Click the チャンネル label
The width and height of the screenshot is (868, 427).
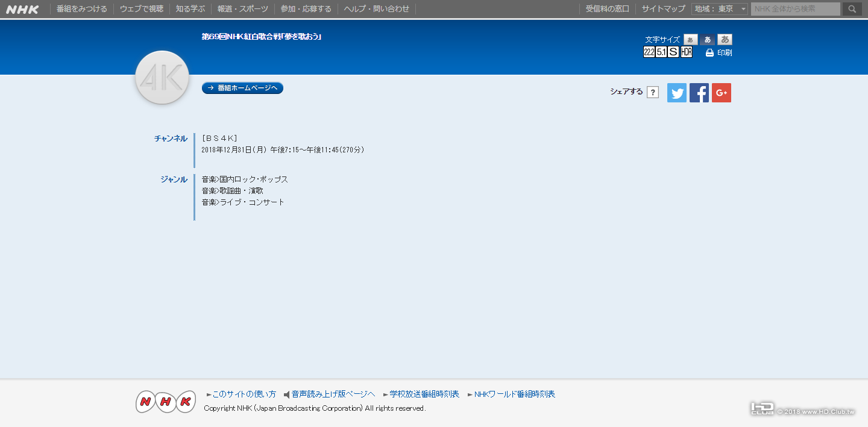tap(171, 139)
